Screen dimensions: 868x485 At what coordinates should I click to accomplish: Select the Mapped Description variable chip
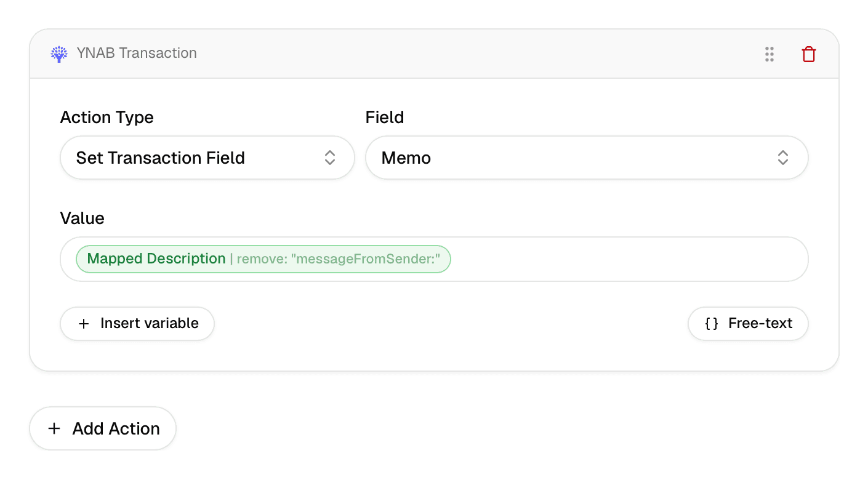pyautogui.click(x=156, y=259)
